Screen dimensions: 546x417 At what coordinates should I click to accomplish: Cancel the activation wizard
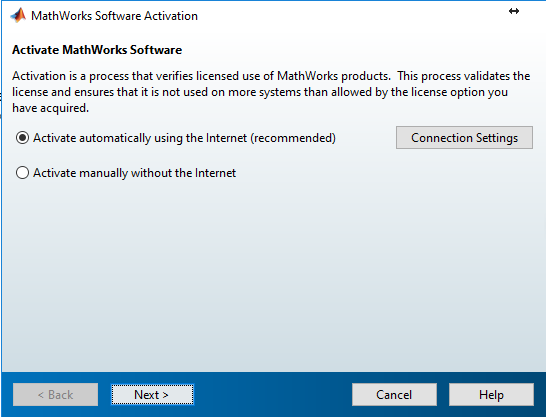coord(394,395)
